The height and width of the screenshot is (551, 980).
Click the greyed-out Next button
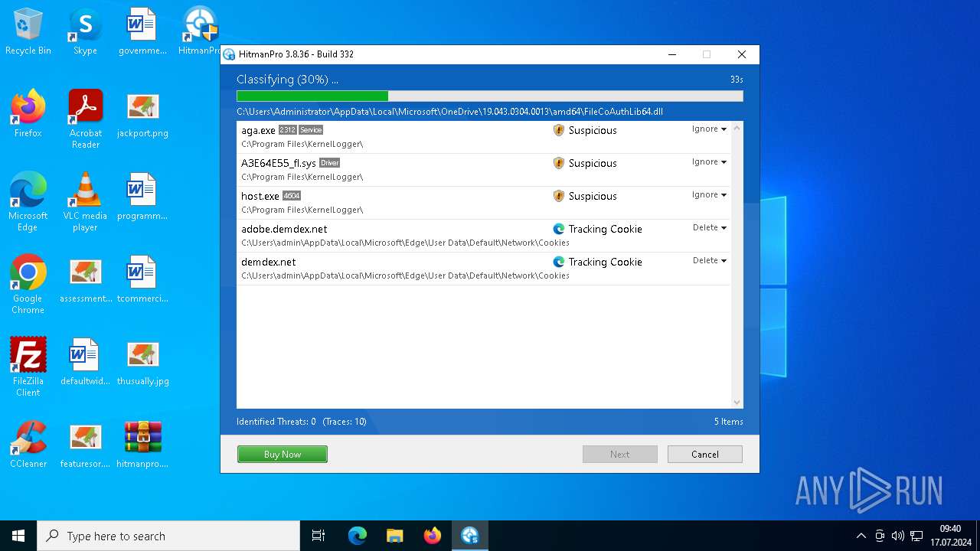(x=619, y=455)
